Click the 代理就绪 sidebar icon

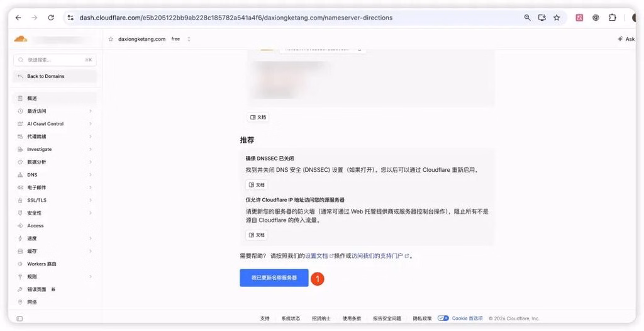(20, 137)
